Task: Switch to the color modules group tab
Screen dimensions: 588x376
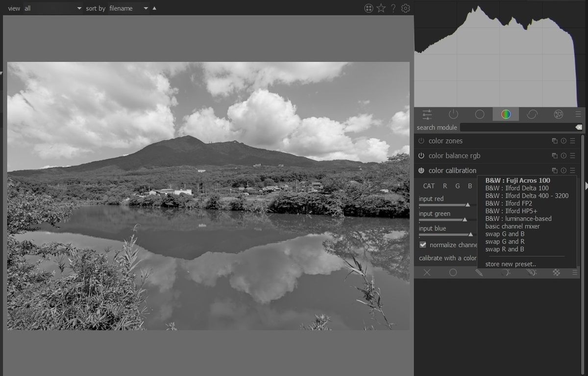Action: tap(506, 114)
